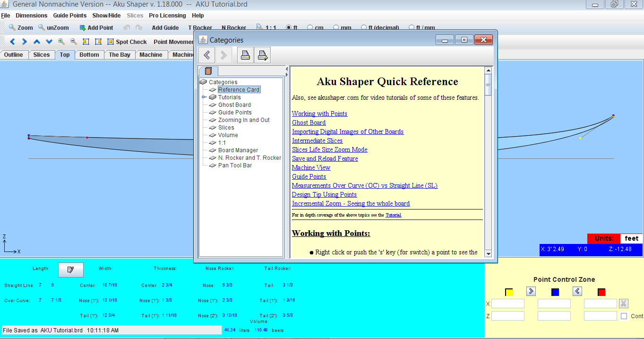Select the ft (decimal) radio button
Image resolution: width=644 pixels, height=339 pixels.
[x=364, y=28]
